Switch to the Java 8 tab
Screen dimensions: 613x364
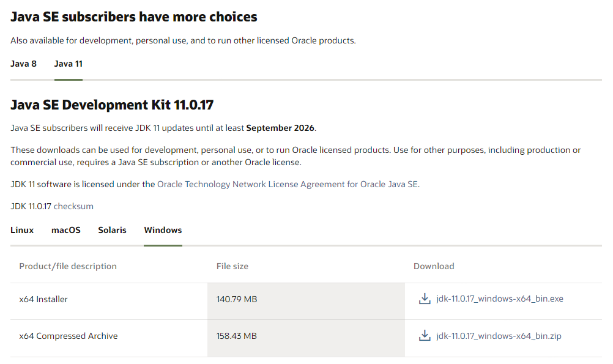click(23, 64)
